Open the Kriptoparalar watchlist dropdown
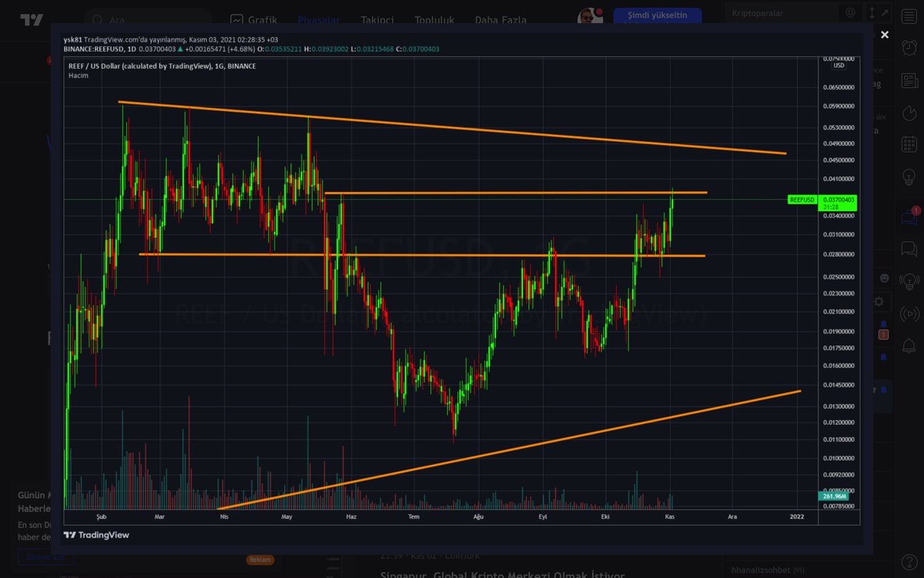This screenshot has height=578, width=924. (x=781, y=12)
